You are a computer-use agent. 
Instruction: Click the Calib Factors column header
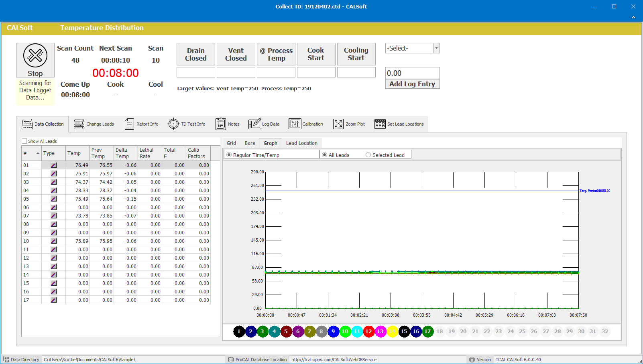click(x=198, y=153)
